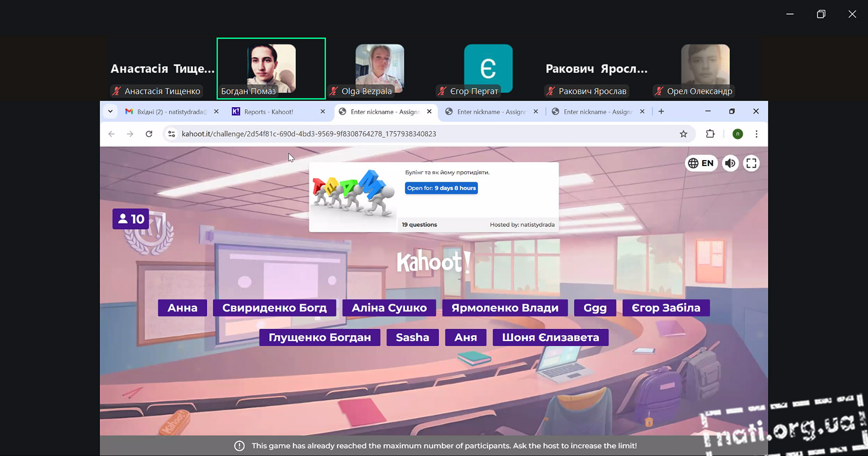Image resolution: width=868 pixels, height=456 pixels.
Task: Click the kahoot.it address bar URL
Action: (308, 134)
